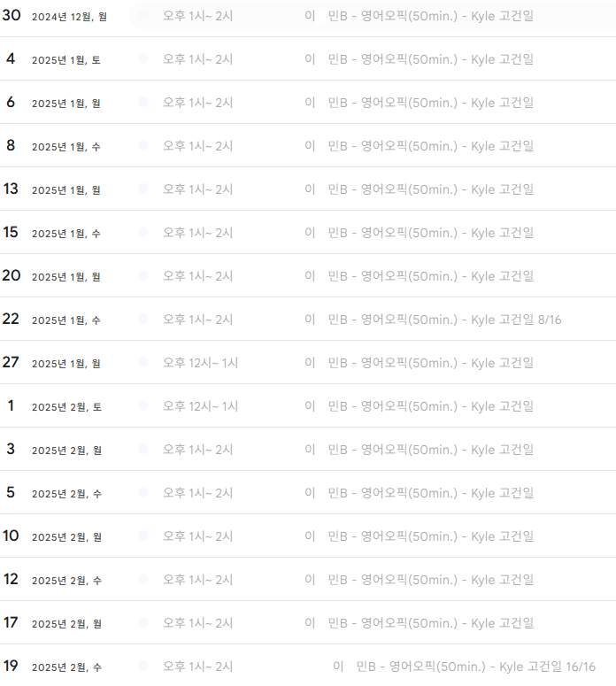The height and width of the screenshot is (686, 616).
Task: Open the 영어오픽 event title on January 6
Action: (x=430, y=103)
